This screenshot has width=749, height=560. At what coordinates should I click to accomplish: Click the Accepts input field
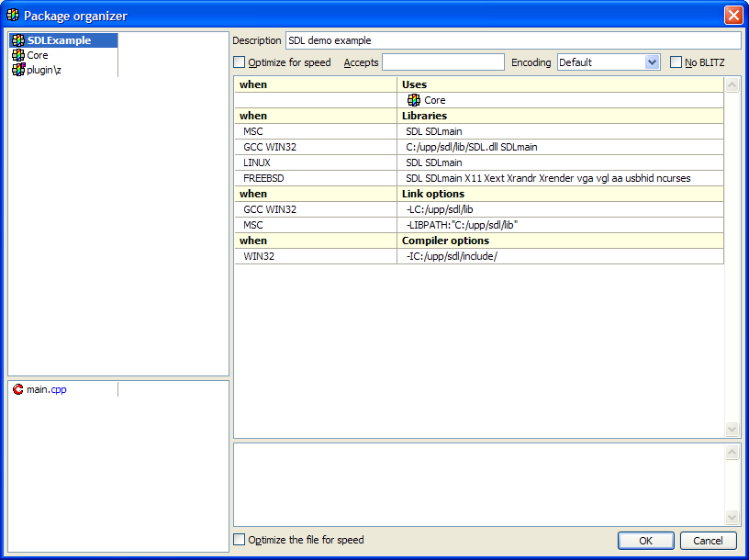(x=442, y=62)
